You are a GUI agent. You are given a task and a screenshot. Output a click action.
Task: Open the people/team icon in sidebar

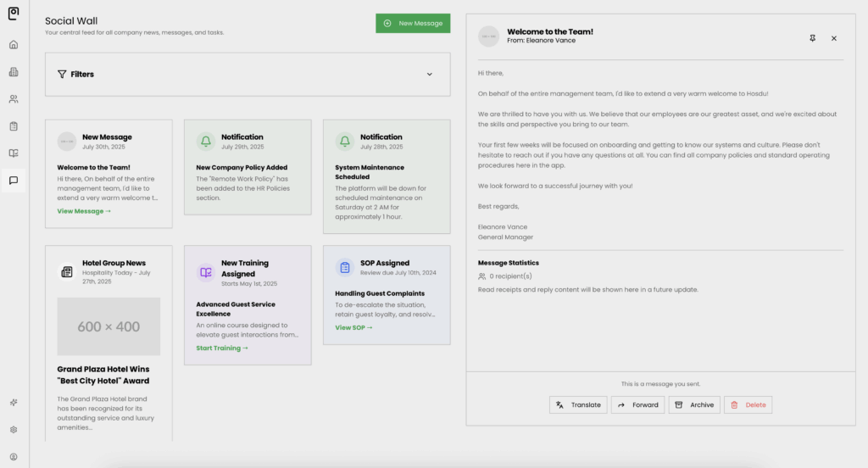pyautogui.click(x=14, y=99)
